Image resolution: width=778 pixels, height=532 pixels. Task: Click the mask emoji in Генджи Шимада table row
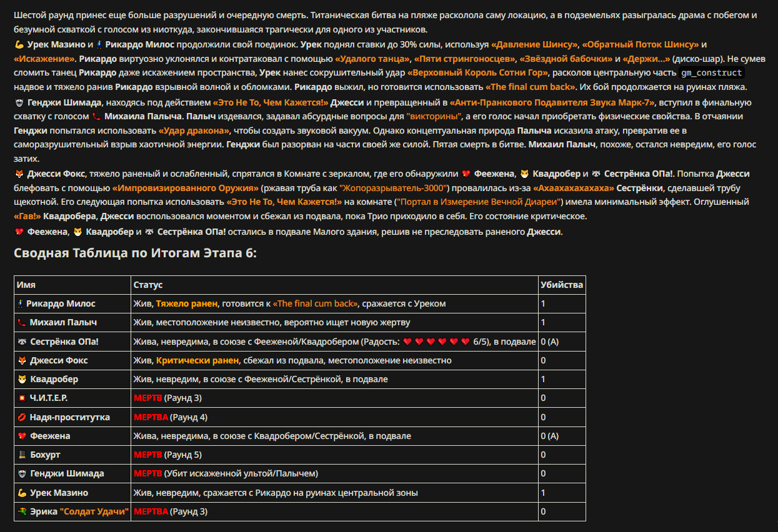(22, 473)
